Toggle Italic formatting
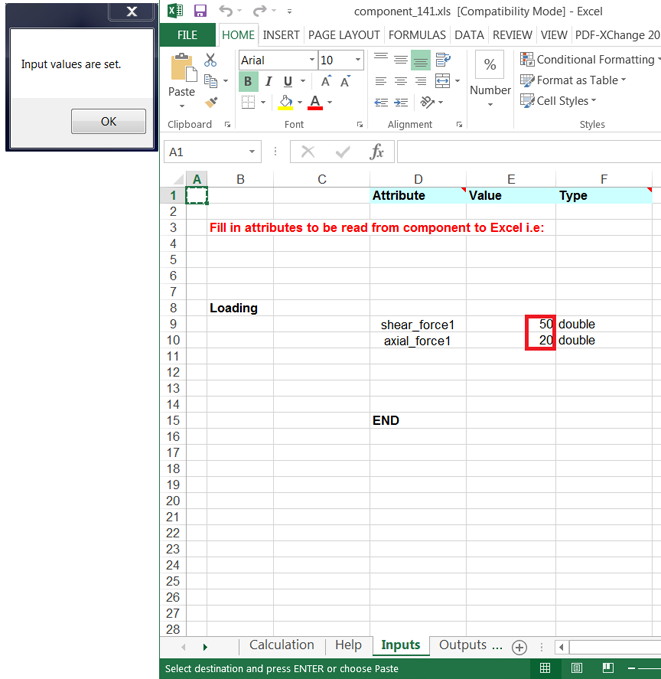 (x=269, y=81)
